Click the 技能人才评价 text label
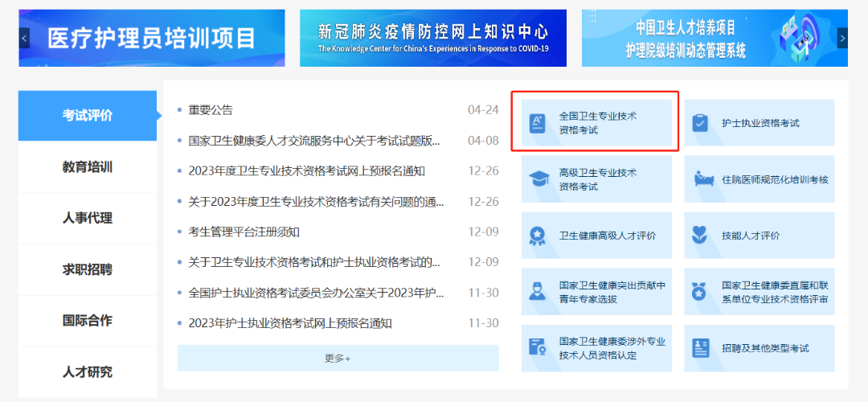 pyautogui.click(x=751, y=236)
